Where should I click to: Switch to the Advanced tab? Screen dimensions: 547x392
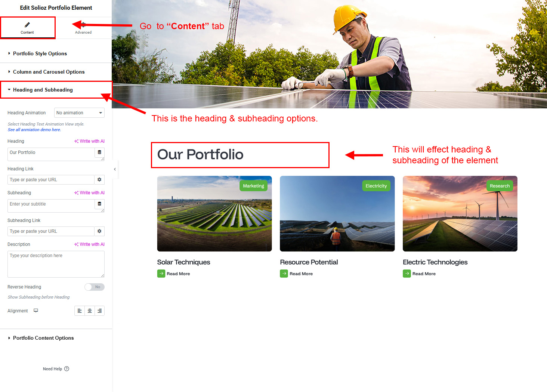[x=83, y=28]
